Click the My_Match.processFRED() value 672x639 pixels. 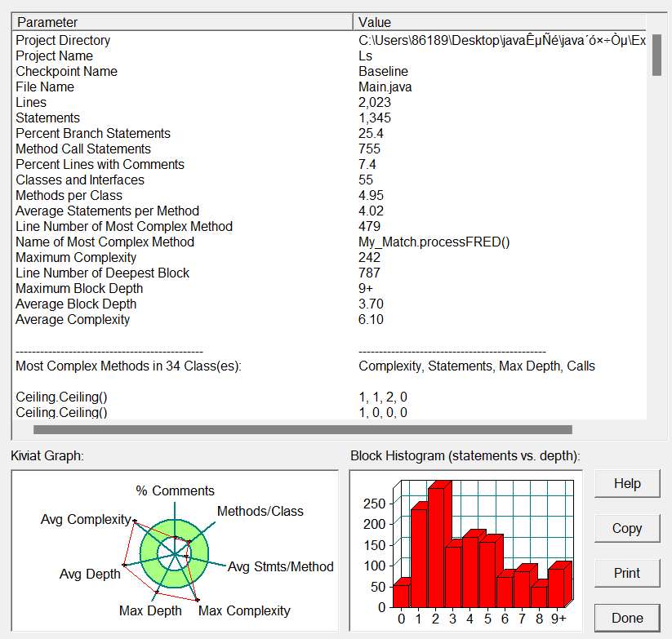click(x=434, y=242)
